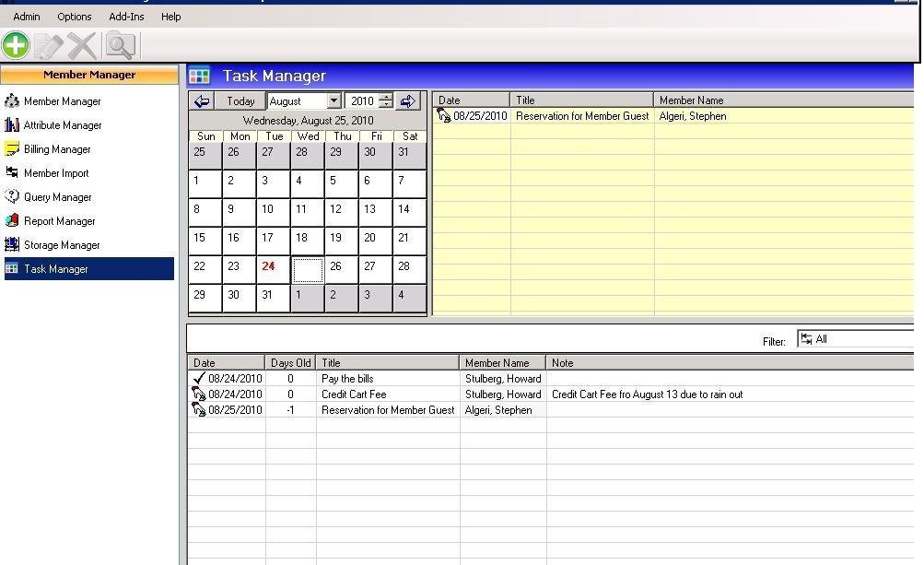Sort lower list by Date column header

(x=227, y=363)
